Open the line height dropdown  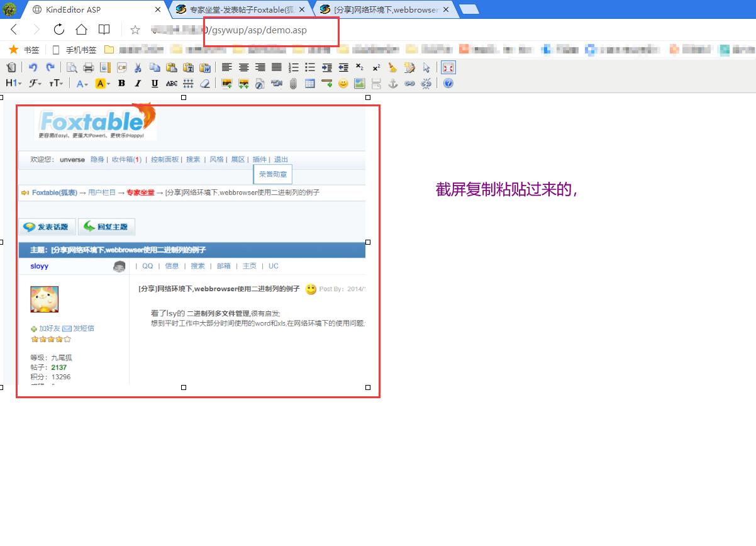188,83
